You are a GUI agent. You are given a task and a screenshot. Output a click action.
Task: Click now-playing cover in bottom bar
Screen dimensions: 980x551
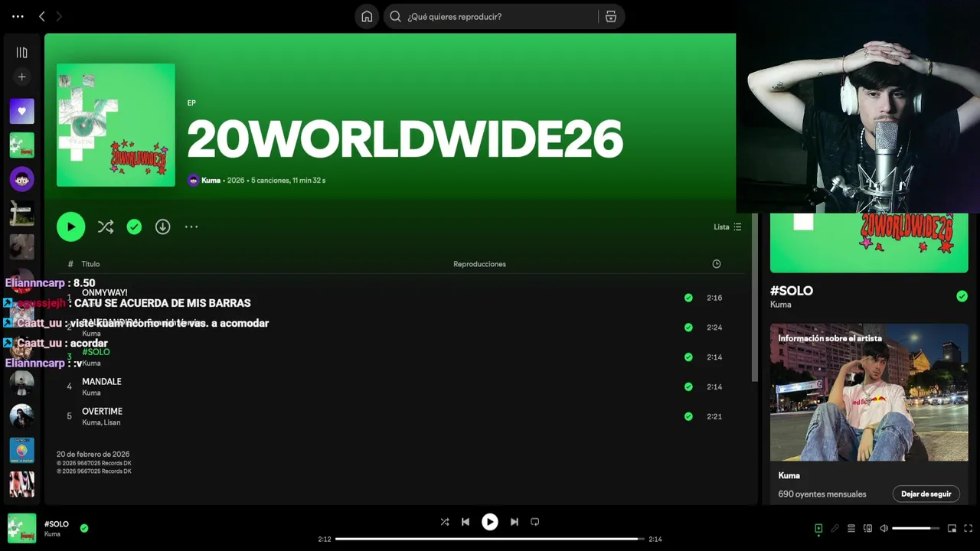[21, 528]
